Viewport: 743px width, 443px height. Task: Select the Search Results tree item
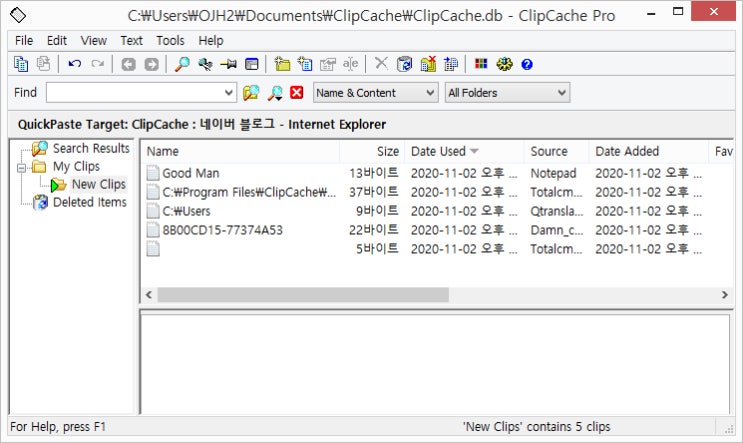click(x=91, y=148)
